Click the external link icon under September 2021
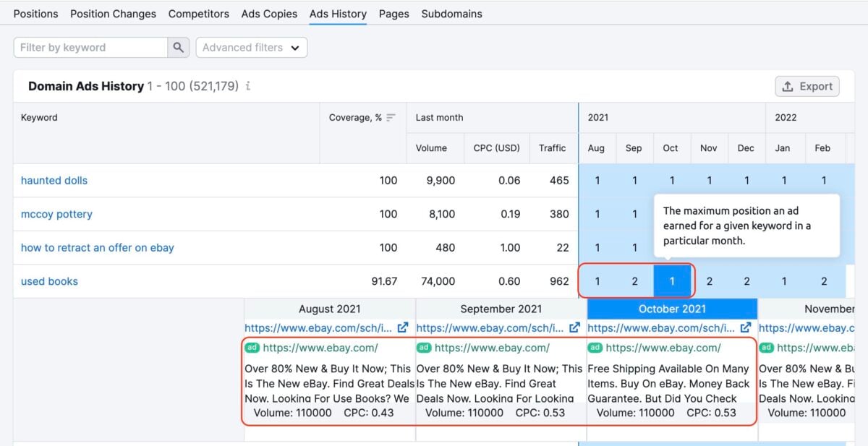Image resolution: width=868 pixels, height=446 pixels. point(575,327)
